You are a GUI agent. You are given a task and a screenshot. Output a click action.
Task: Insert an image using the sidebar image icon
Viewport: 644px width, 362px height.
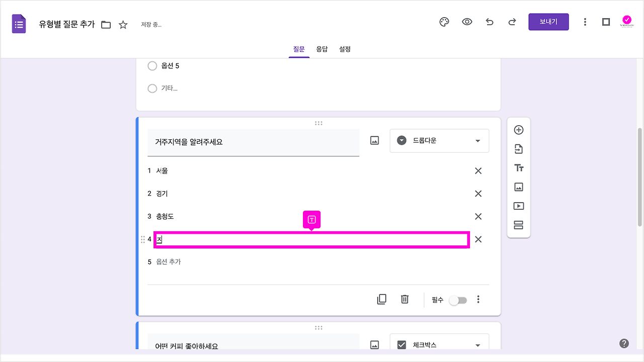point(518,187)
